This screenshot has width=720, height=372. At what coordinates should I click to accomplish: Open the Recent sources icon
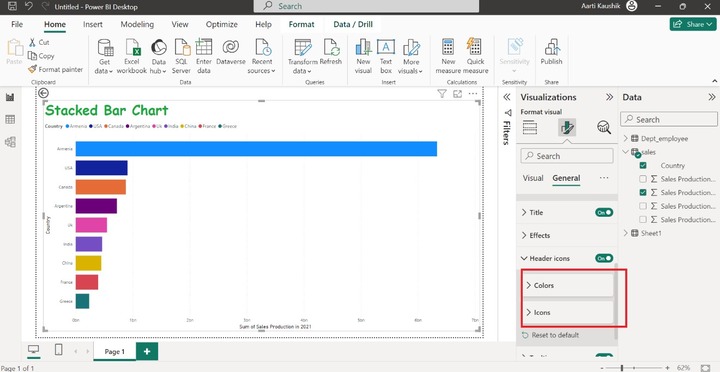pos(263,47)
